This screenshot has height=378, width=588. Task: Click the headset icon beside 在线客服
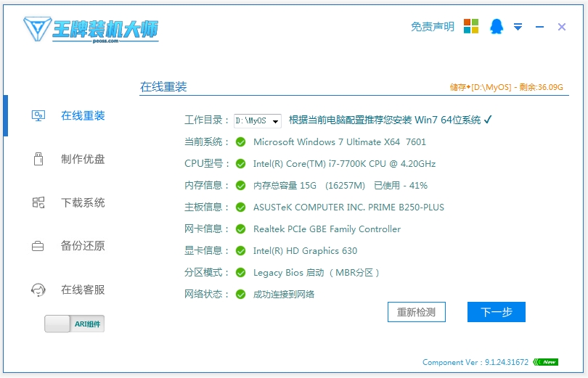click(x=38, y=289)
